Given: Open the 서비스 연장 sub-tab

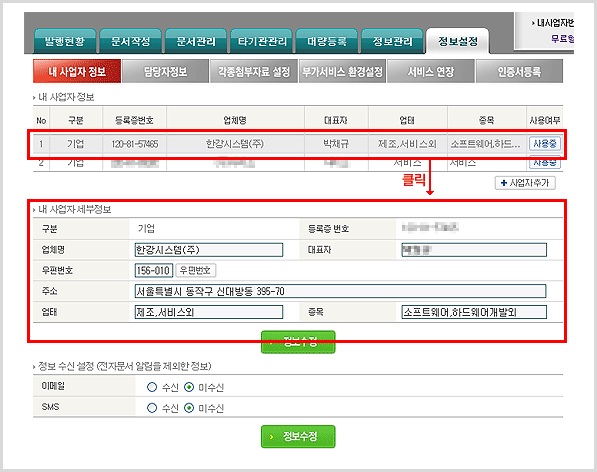Looking at the screenshot, I should coord(431,71).
